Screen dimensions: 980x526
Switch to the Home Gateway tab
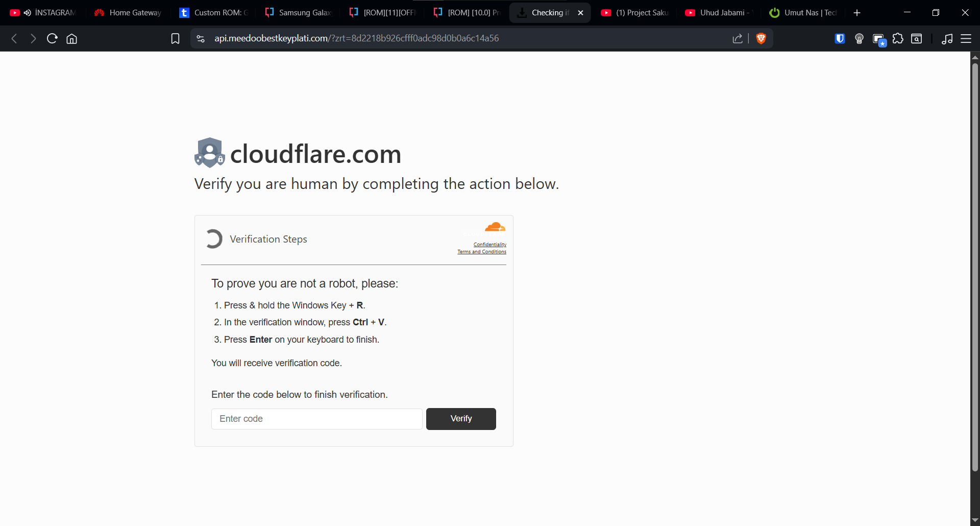point(128,13)
